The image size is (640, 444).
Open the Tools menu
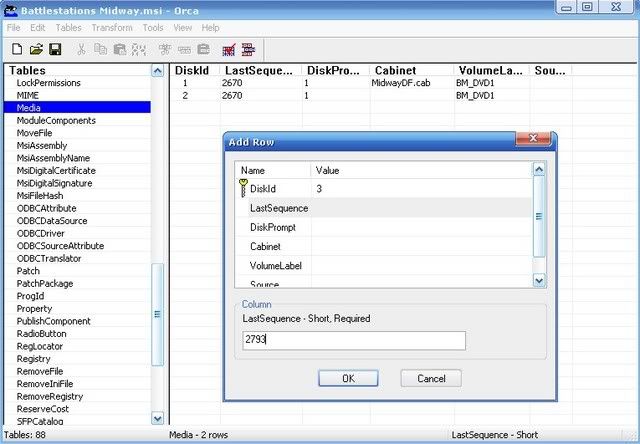[x=153, y=28]
